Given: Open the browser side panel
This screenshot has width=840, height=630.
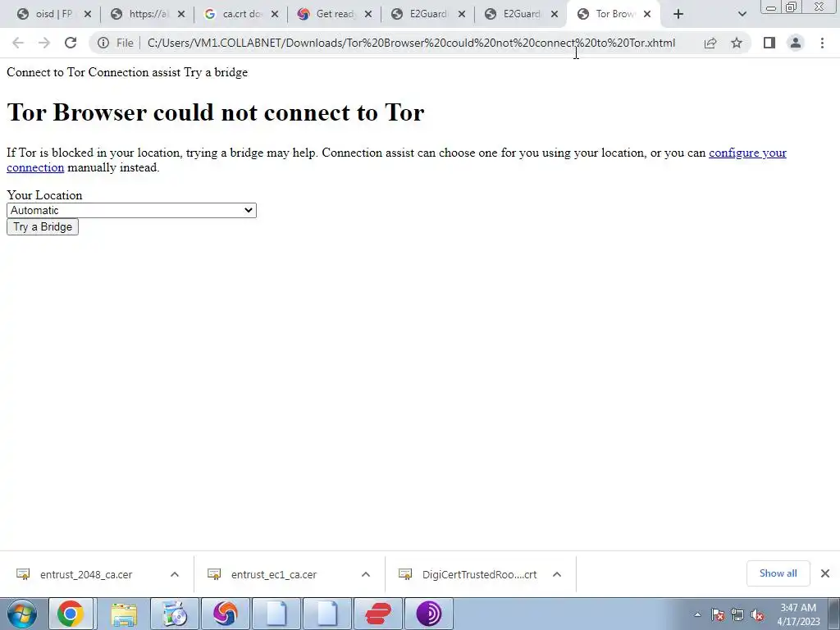Looking at the screenshot, I should 769,43.
